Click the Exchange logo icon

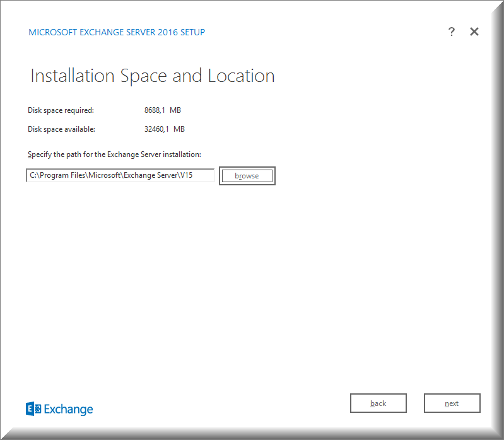33,409
